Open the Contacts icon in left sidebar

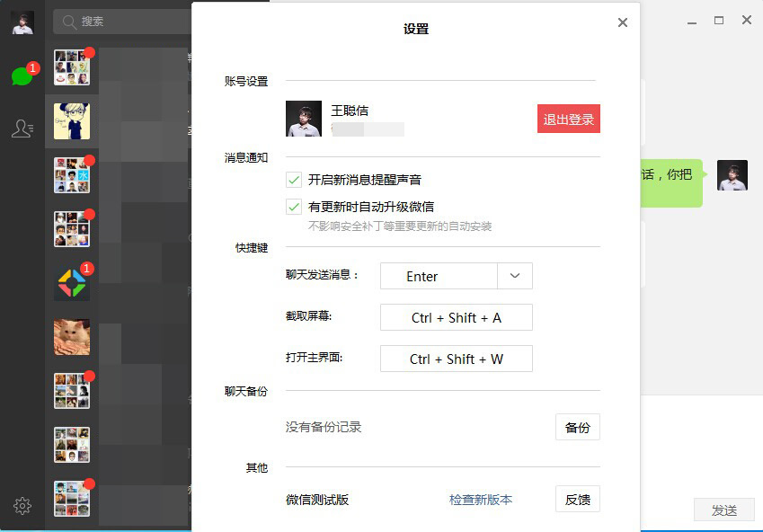(x=22, y=129)
